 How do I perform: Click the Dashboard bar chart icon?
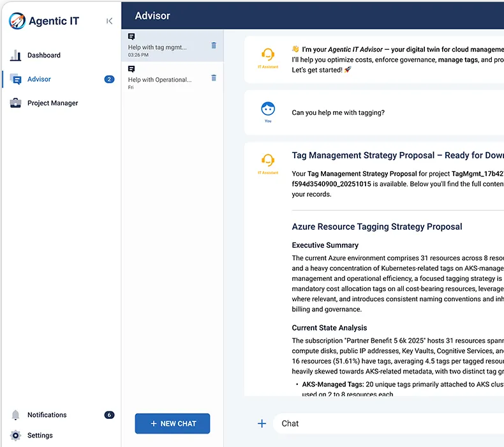coord(15,56)
